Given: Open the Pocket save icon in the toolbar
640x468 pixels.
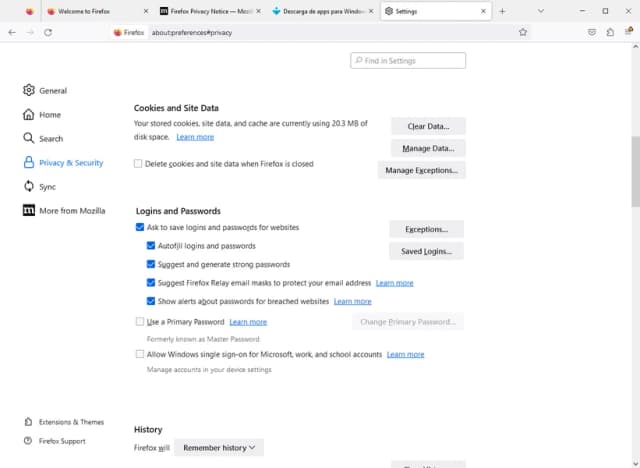Looking at the screenshot, I should coord(591,32).
